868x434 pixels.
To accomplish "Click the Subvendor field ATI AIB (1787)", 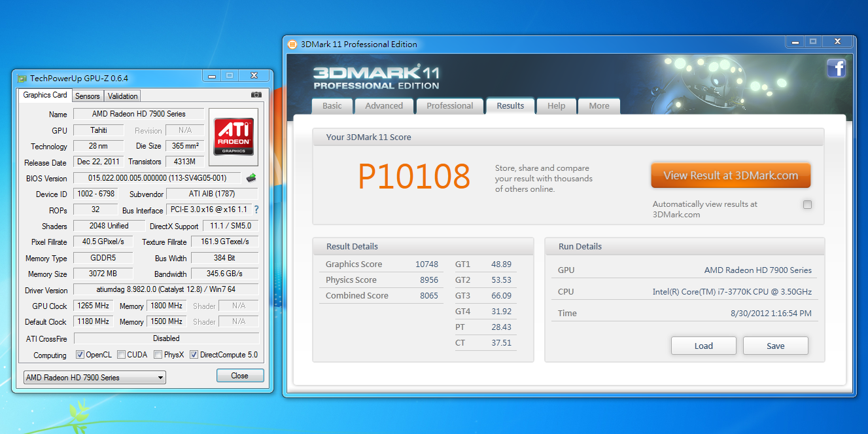I will click(x=212, y=194).
